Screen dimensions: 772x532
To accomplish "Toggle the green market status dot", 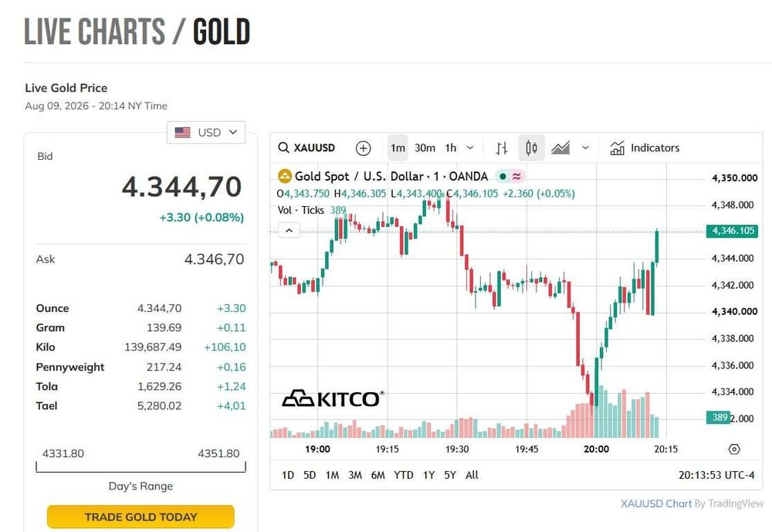I will click(x=503, y=176).
